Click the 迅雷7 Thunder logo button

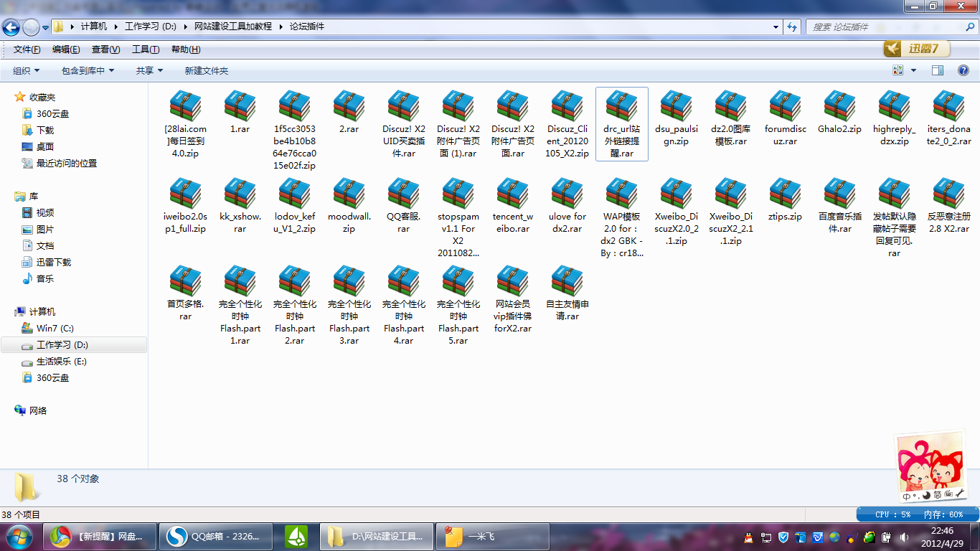pos(917,49)
